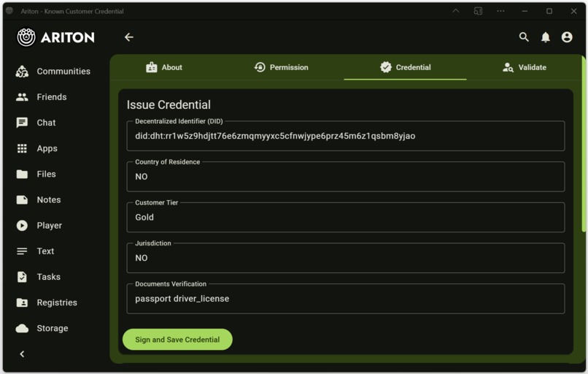Click the cast icon in title bar
This screenshot has width=588, height=374.
pos(478,11)
